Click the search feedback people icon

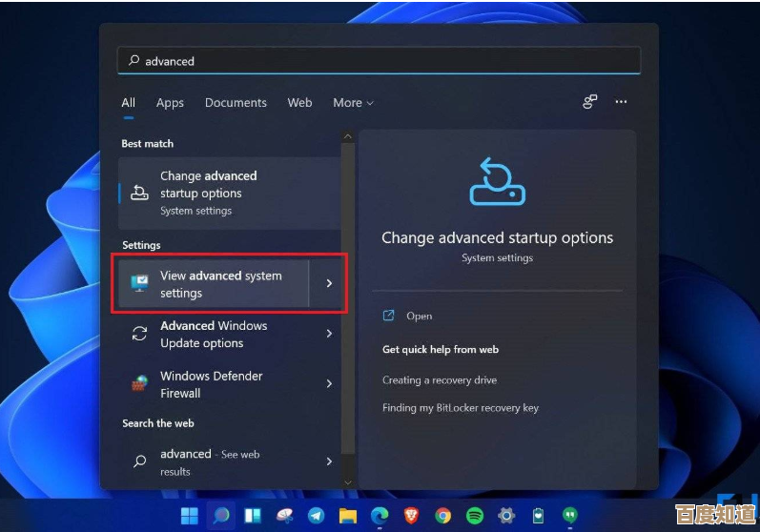click(x=590, y=102)
